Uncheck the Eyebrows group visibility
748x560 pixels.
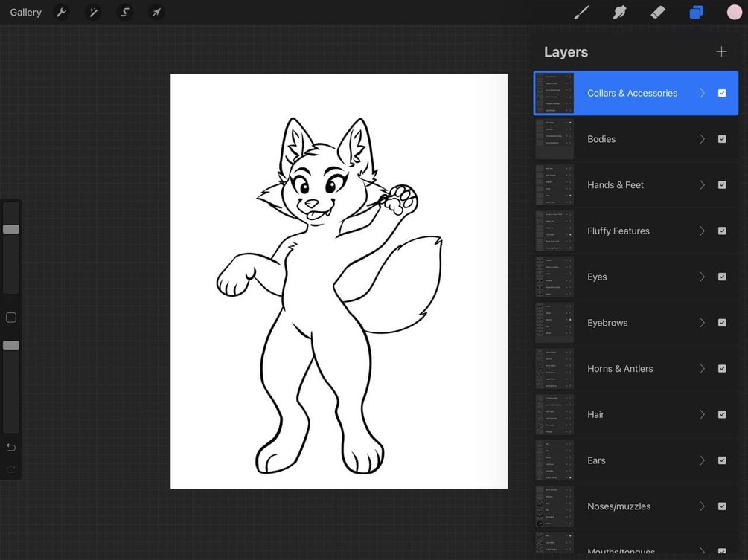[722, 323]
